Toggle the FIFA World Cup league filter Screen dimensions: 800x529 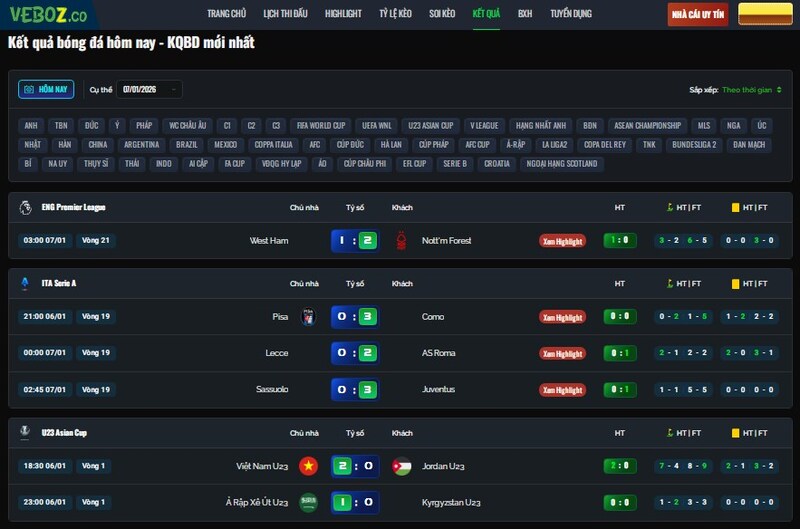[320, 126]
